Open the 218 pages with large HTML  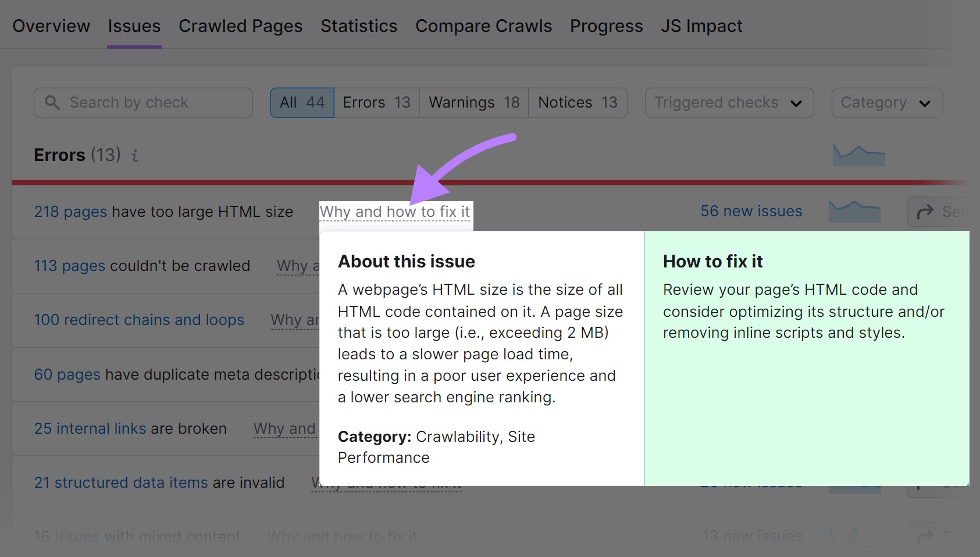point(69,212)
